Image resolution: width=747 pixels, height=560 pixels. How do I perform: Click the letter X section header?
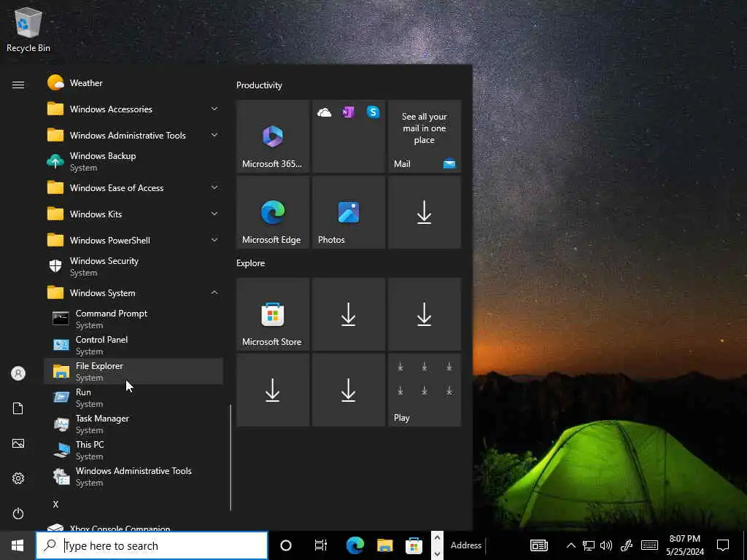pyautogui.click(x=55, y=505)
